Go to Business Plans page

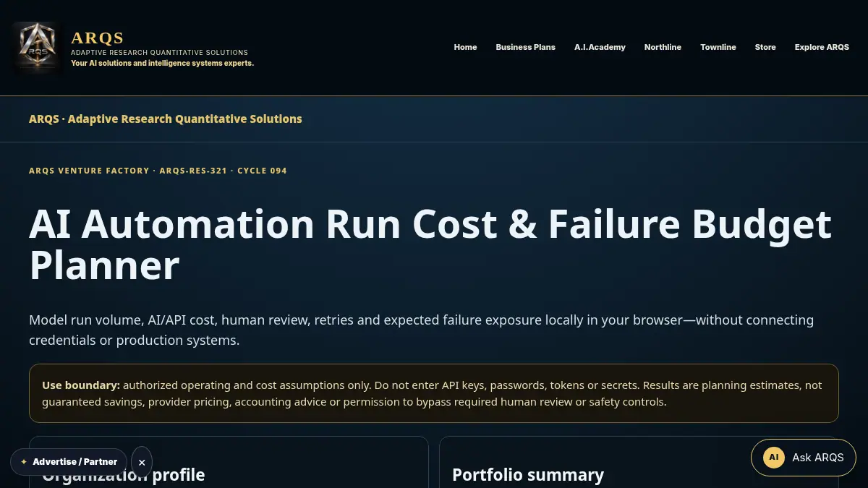[x=525, y=47]
